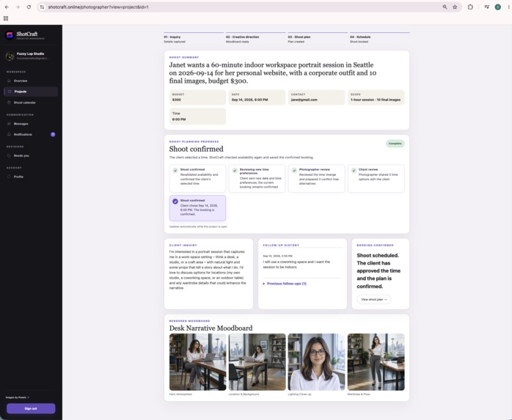Open the Projects sidebar item

(31, 92)
